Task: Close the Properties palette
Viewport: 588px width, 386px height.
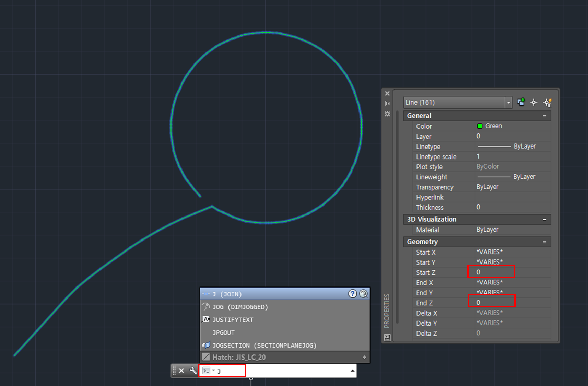Action: (x=387, y=93)
